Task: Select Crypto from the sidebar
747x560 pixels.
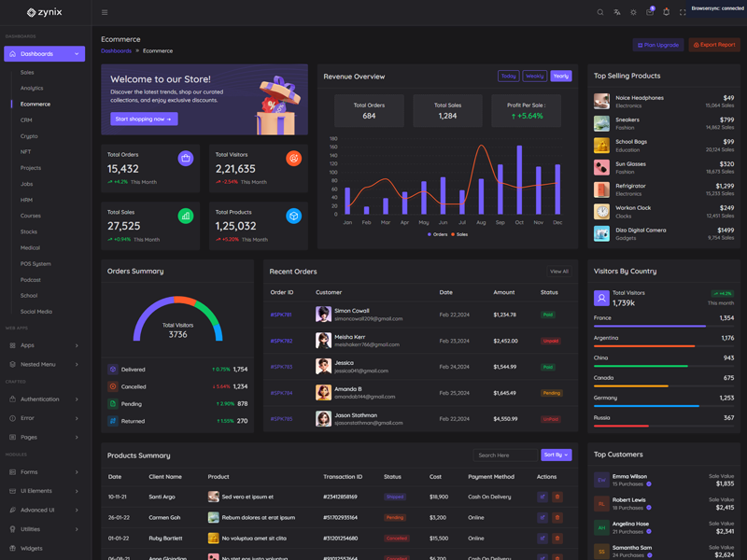Action: click(x=29, y=136)
